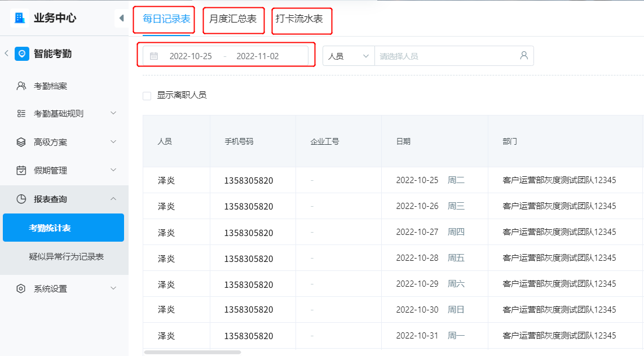Toggle the 显示离职人员 checkbox
The width and height of the screenshot is (644, 356).
(147, 96)
